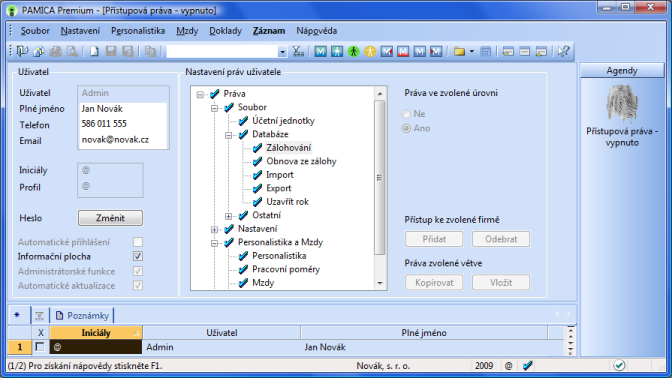Viewport: 672px width, 378px height.
Task: Open the toolbar combo box dropdown
Action: pyautogui.click(x=282, y=52)
